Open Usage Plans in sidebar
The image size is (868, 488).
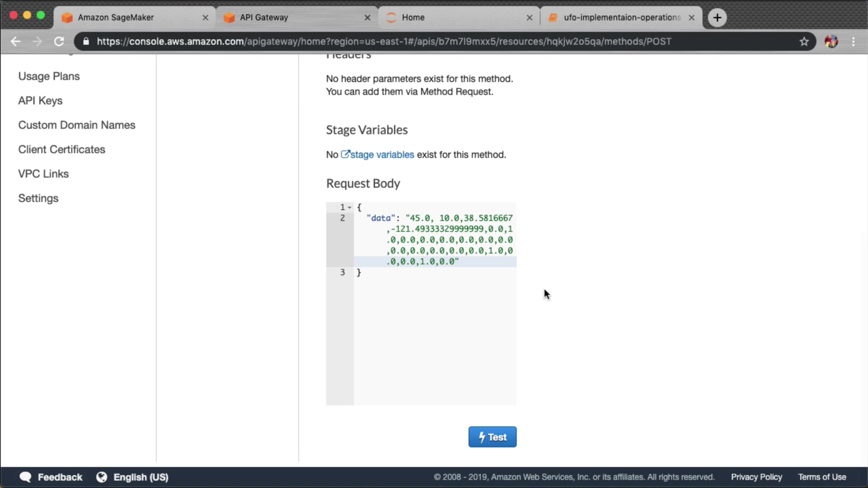pos(49,76)
